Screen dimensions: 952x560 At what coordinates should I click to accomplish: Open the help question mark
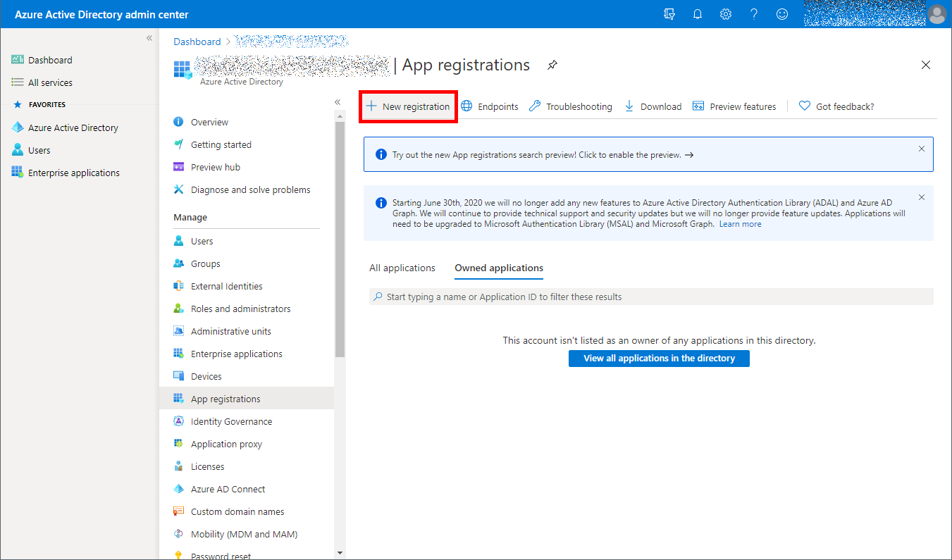coord(754,14)
